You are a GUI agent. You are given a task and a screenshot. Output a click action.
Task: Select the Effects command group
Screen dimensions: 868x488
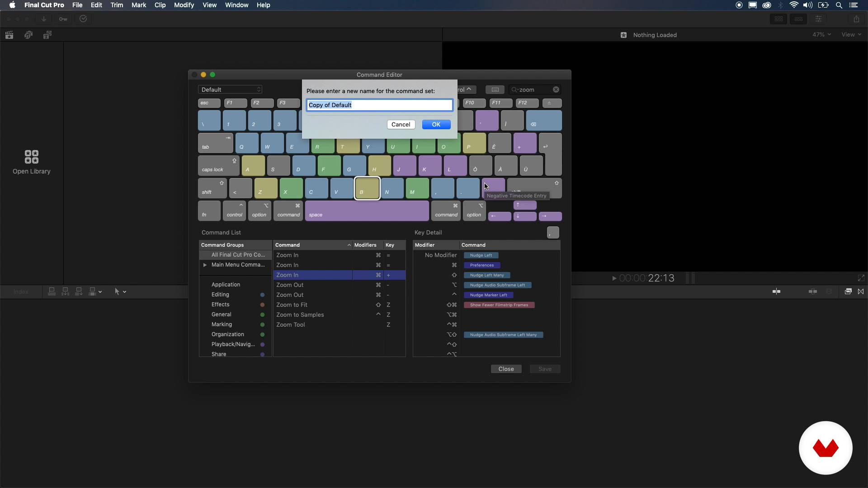pyautogui.click(x=220, y=305)
